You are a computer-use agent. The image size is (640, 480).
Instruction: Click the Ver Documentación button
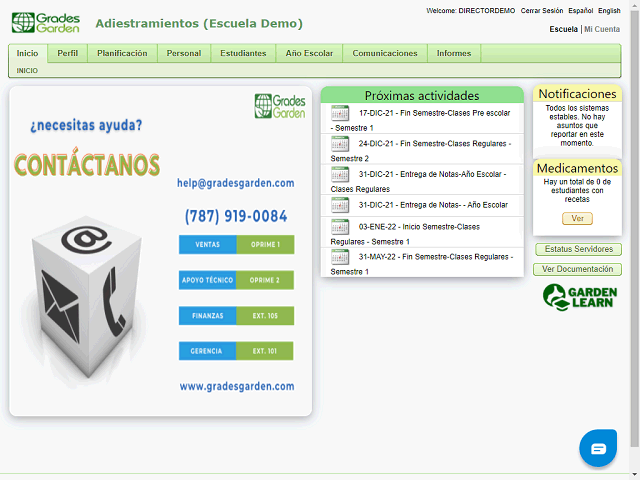point(578,269)
